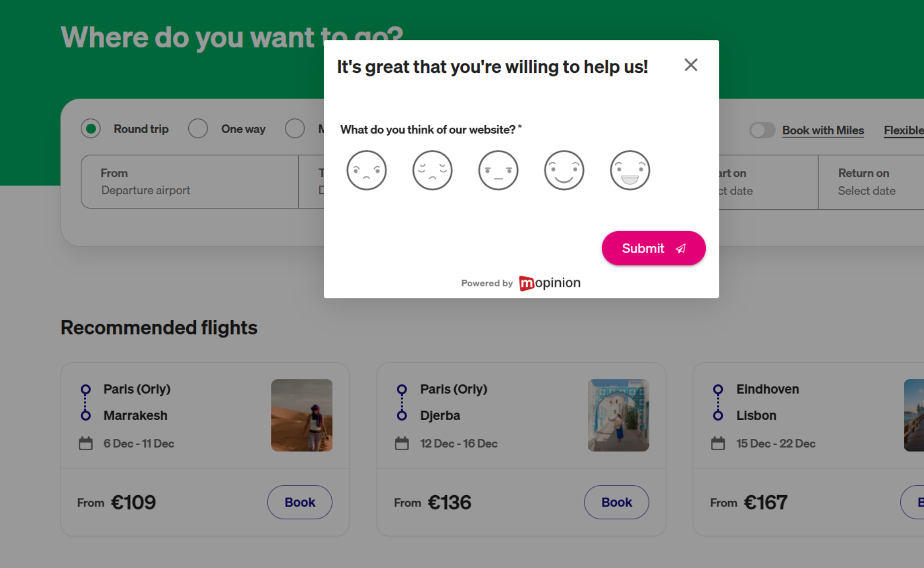Select the sad face rating
This screenshot has height=568, width=924.
432,170
